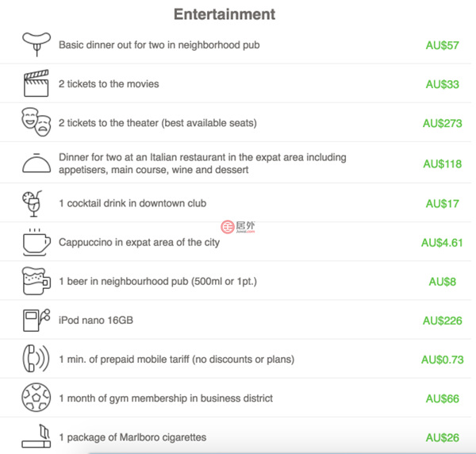Click the AU$273 theater tickets price

pyautogui.click(x=442, y=123)
